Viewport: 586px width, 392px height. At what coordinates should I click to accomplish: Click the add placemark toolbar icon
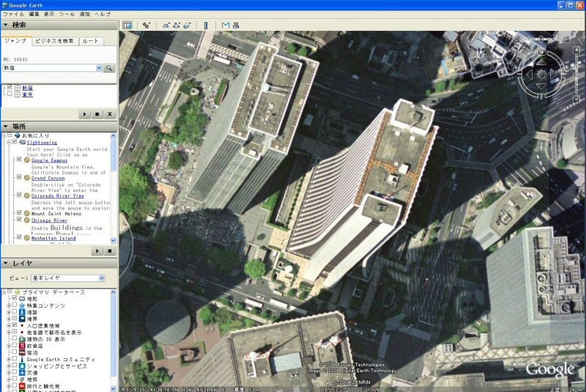click(x=146, y=26)
